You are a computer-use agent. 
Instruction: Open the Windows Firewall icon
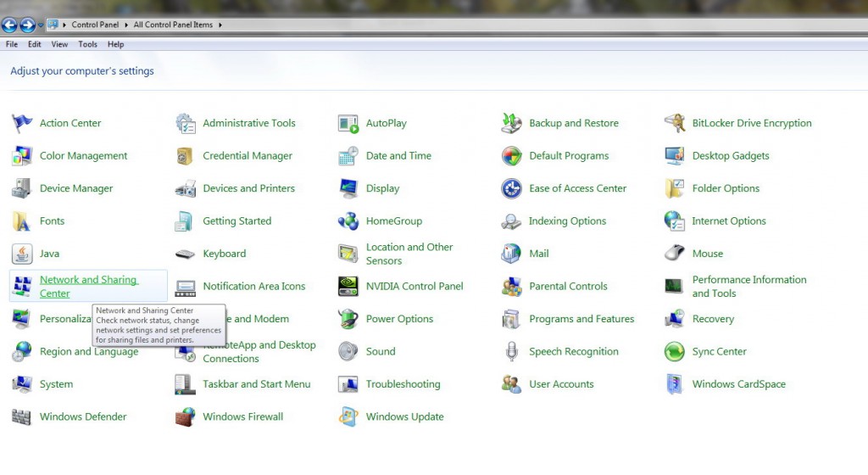coord(185,416)
